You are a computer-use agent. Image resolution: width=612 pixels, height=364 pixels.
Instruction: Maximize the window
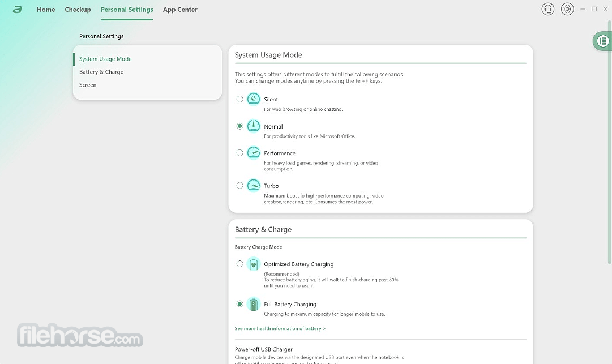coord(594,9)
